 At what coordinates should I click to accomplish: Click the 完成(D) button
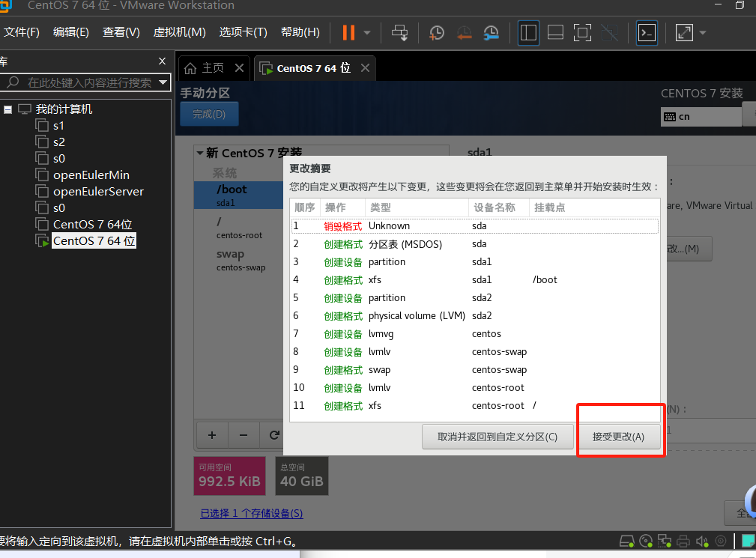pos(209,114)
